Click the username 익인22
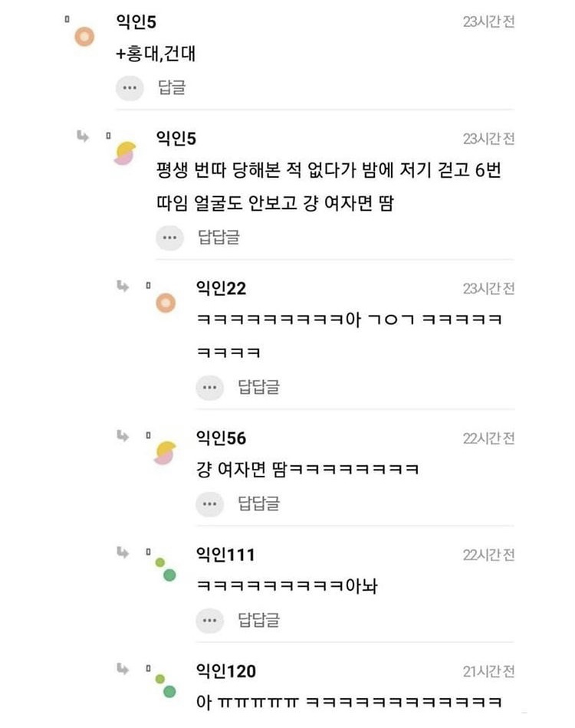575x728 pixels. point(222,287)
